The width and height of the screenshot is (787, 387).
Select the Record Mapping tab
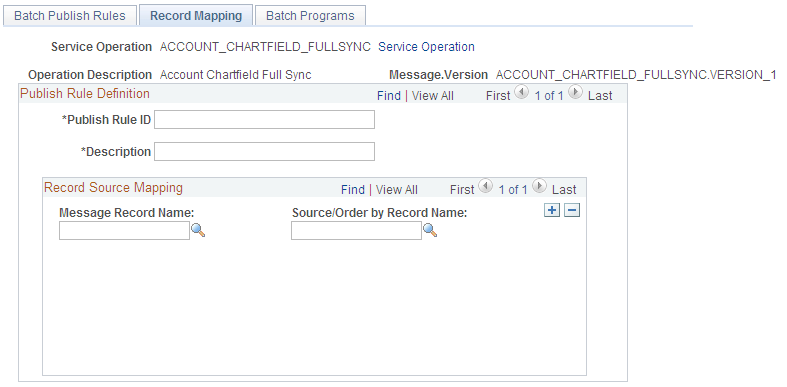pos(196,16)
